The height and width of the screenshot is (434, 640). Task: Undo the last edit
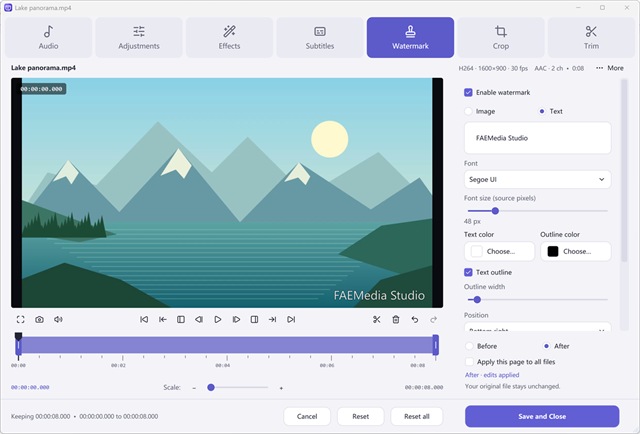(x=415, y=319)
